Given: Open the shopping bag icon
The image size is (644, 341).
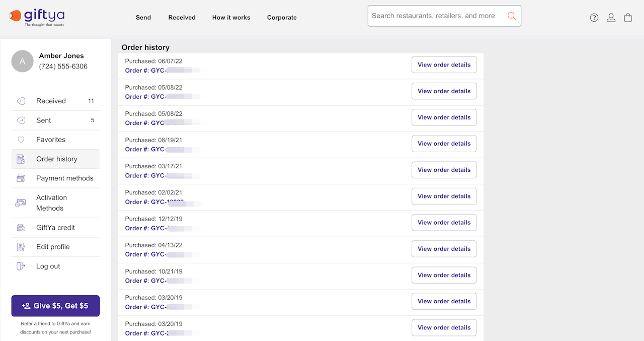Looking at the screenshot, I should [x=628, y=18].
